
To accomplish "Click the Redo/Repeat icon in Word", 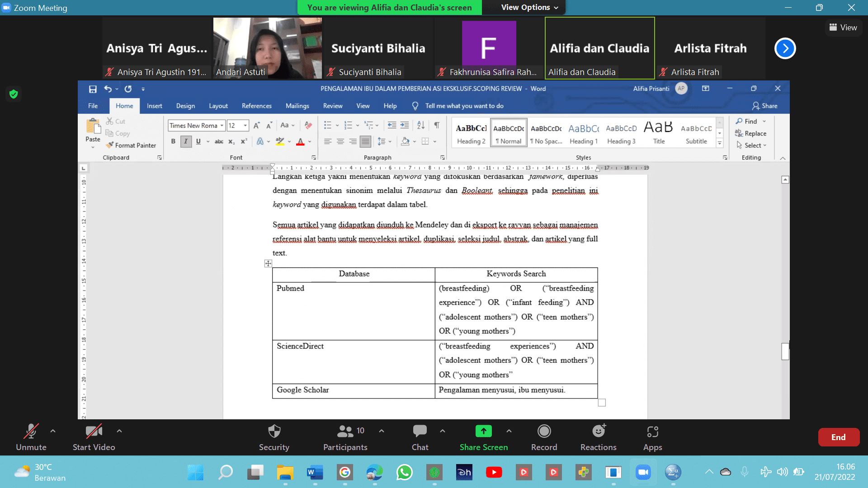I will 128,89.
